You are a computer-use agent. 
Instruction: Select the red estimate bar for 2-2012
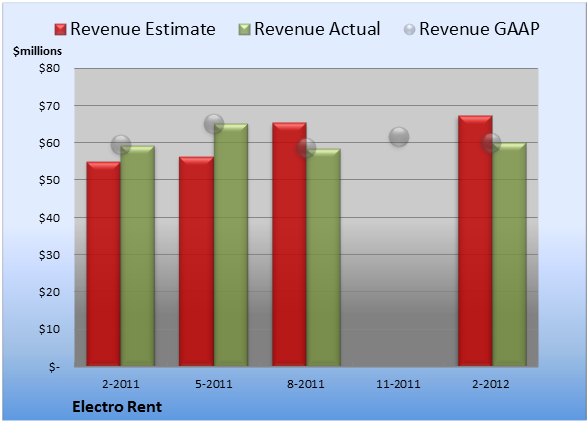click(475, 241)
